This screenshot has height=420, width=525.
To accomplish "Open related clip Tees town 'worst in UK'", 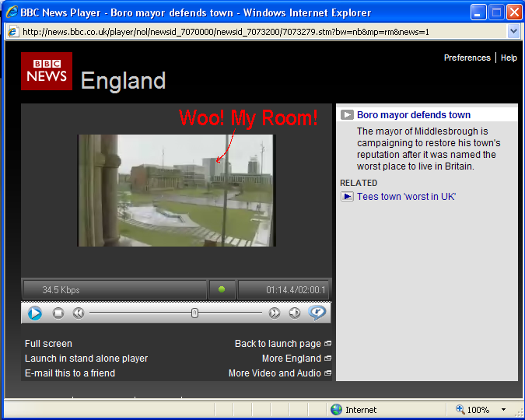I will pos(406,196).
